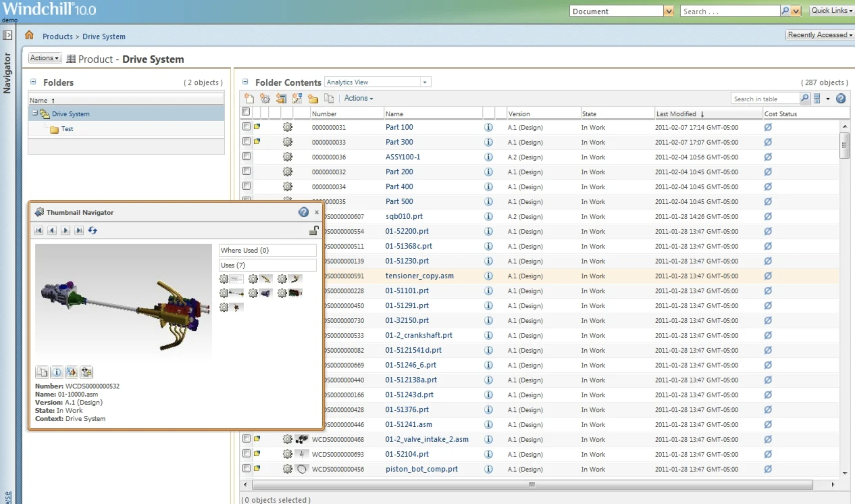Open the new part creation icon
Viewport: 855px width, 504px height.
[x=265, y=98]
